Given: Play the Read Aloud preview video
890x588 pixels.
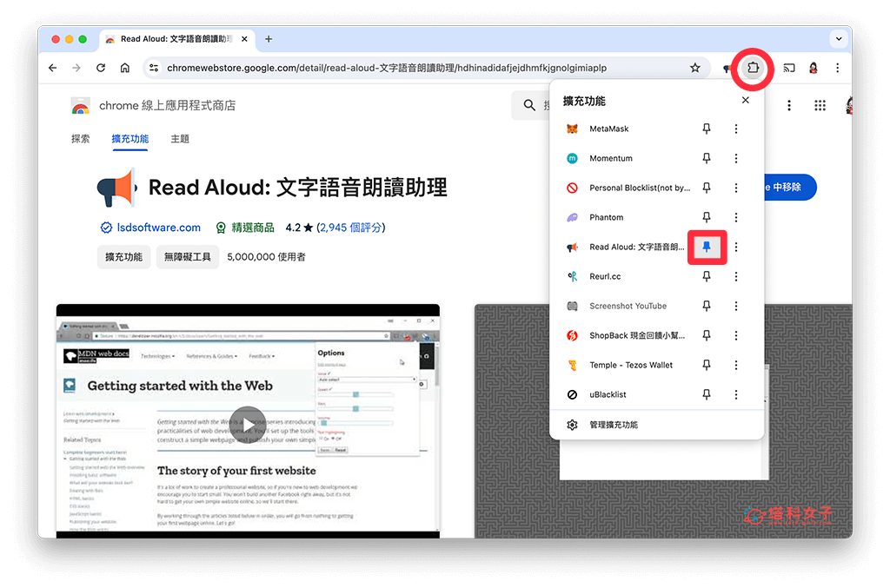Looking at the screenshot, I should (x=248, y=425).
